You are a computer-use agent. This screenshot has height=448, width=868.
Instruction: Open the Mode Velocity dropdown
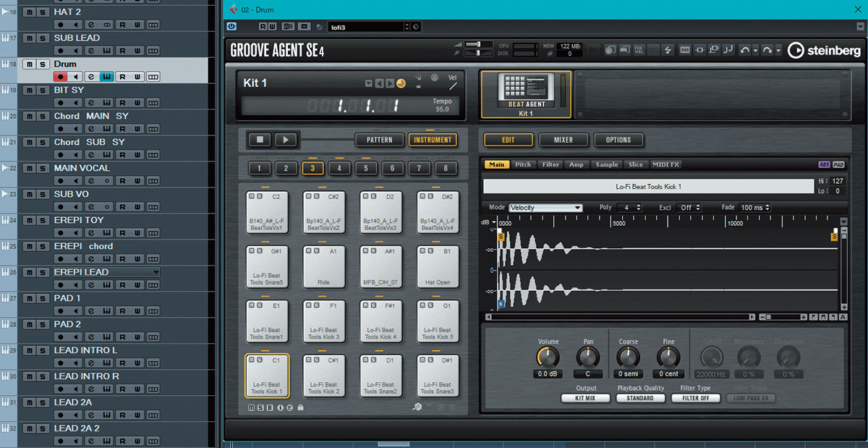545,208
